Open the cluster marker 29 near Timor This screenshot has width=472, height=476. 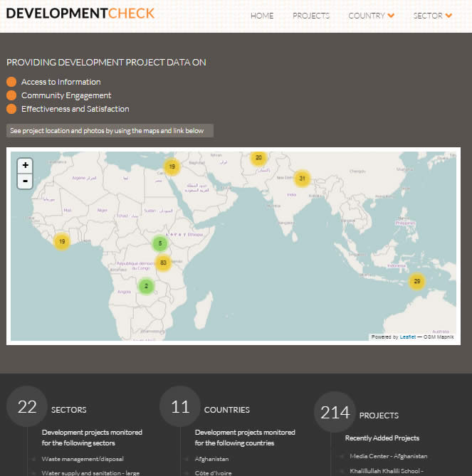point(417,282)
